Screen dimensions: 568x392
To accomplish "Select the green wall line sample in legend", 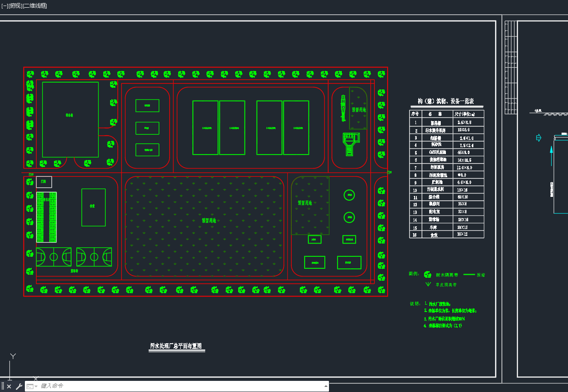I will point(469,275).
